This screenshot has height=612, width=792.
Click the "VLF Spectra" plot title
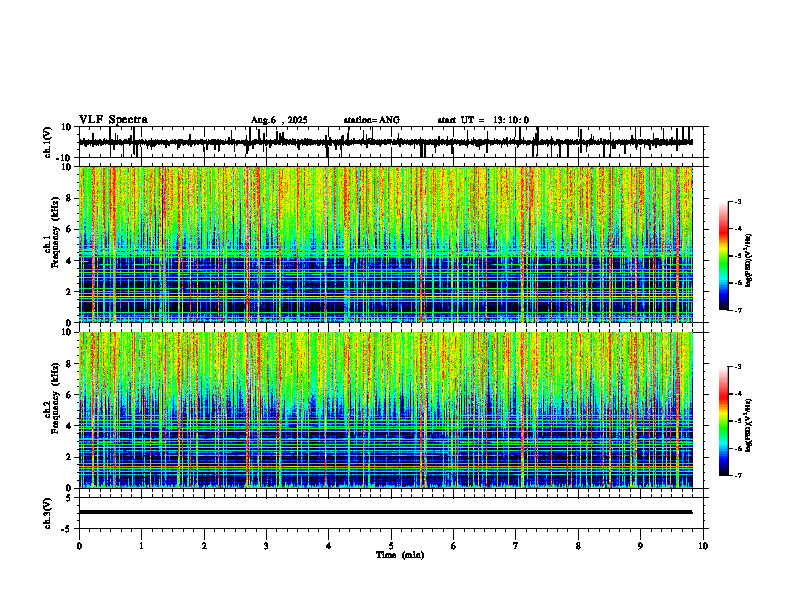point(113,120)
